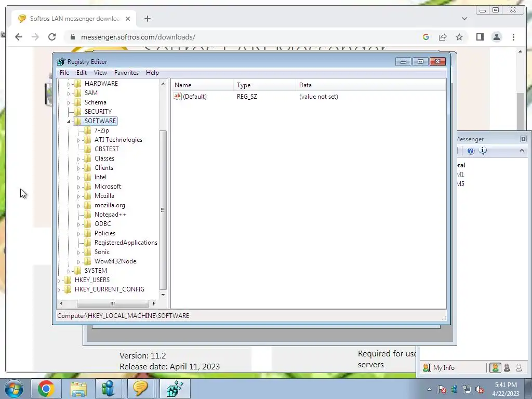Click the share page icon in Chrome
This screenshot has height=399, width=532.
tap(443, 37)
